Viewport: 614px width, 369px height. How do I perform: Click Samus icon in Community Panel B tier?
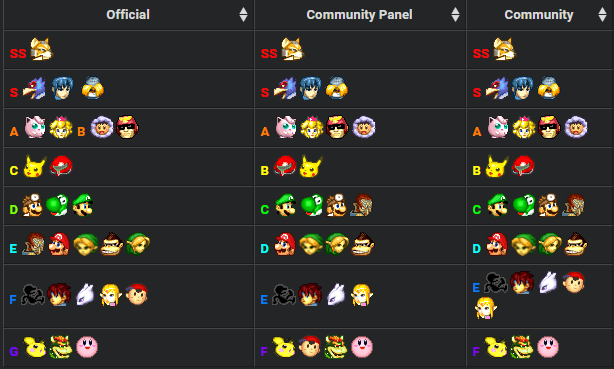285,166
